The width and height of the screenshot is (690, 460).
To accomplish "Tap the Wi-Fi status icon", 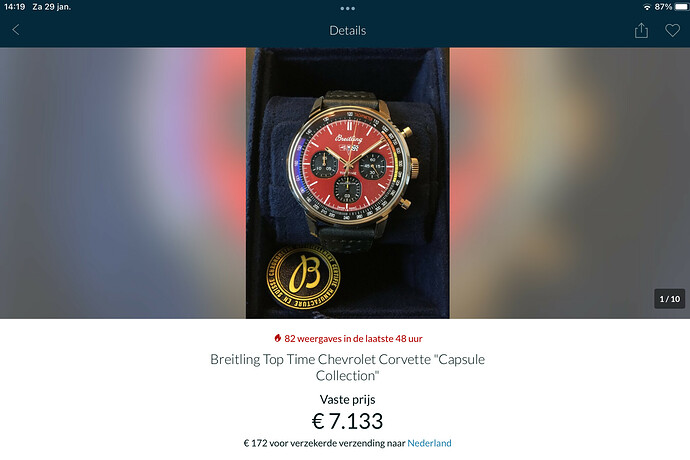I will (646, 7).
